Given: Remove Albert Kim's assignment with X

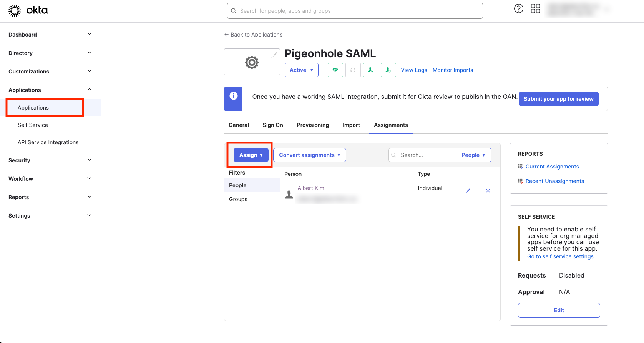Looking at the screenshot, I should click(488, 191).
